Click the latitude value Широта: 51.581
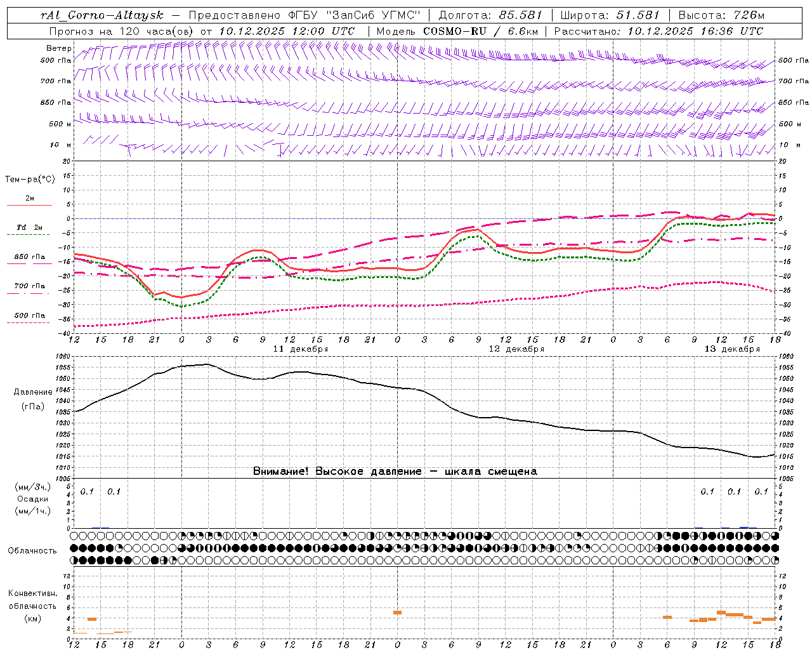The height and width of the screenshot is (650, 812). (x=611, y=15)
